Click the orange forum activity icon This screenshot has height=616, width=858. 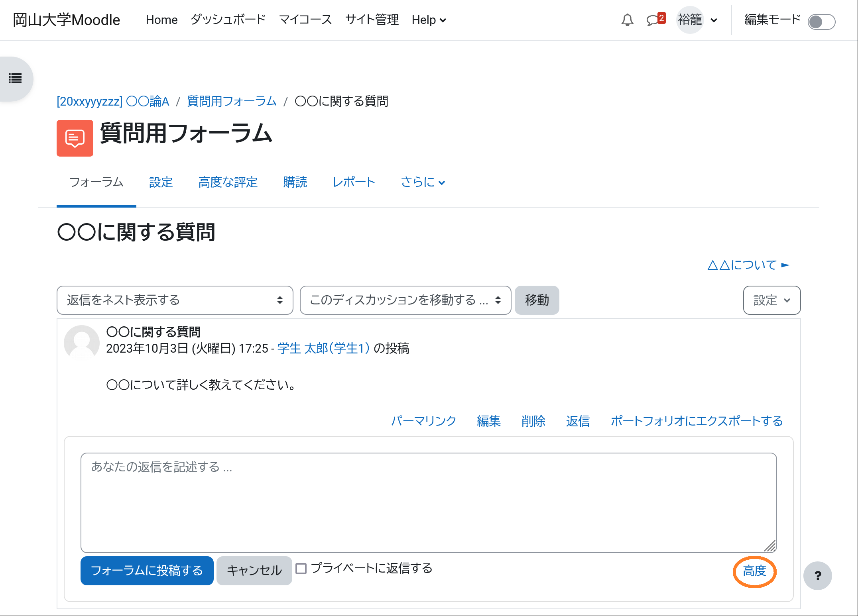75,138
